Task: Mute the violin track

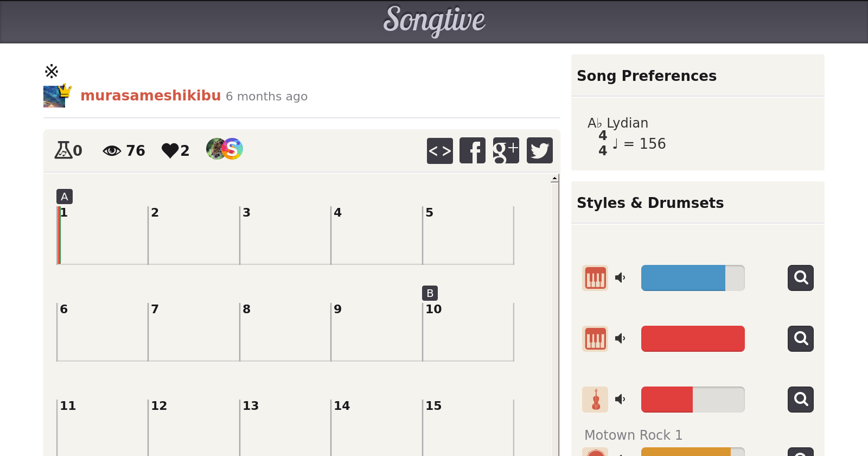Action: click(620, 400)
